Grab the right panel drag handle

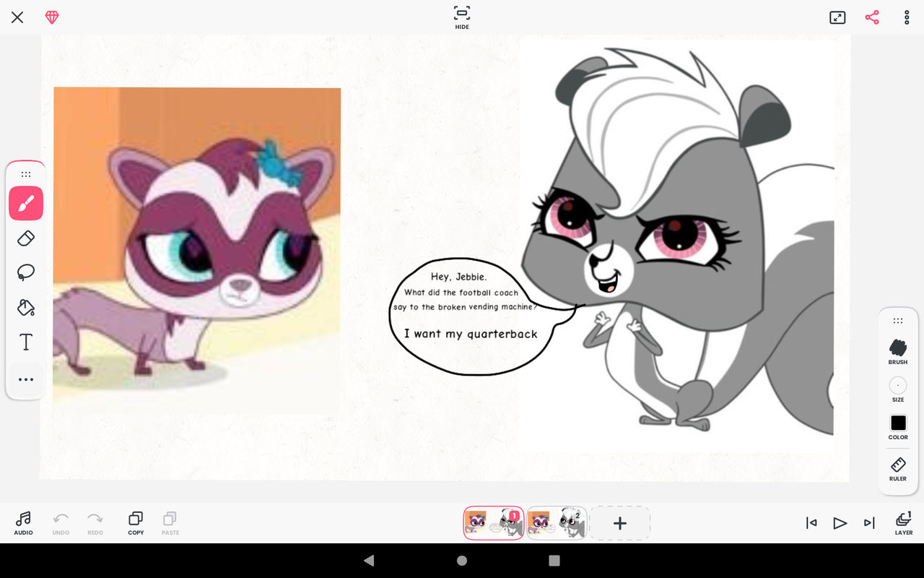coord(898,321)
